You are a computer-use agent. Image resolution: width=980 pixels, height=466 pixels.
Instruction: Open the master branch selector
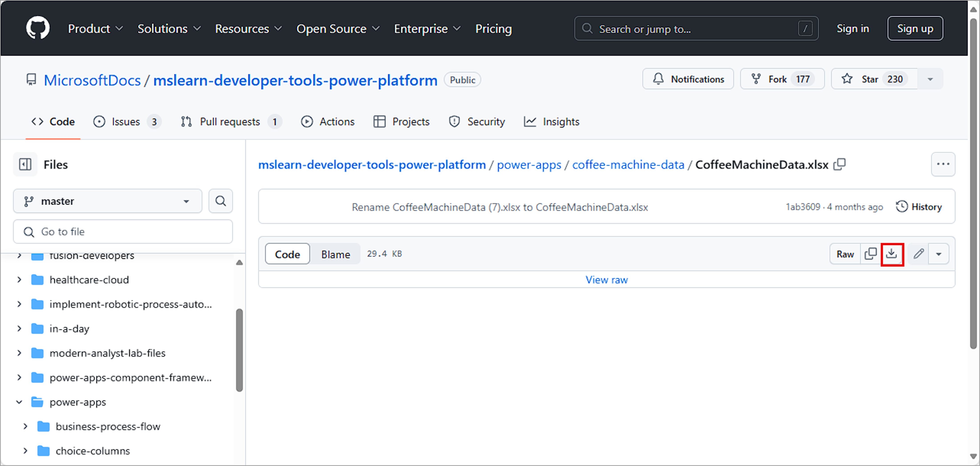(x=108, y=201)
